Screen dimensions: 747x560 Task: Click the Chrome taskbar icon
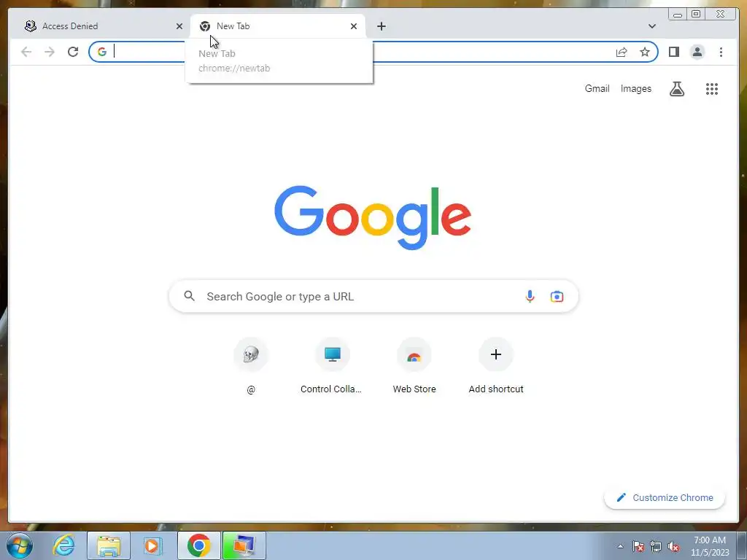[198, 545]
